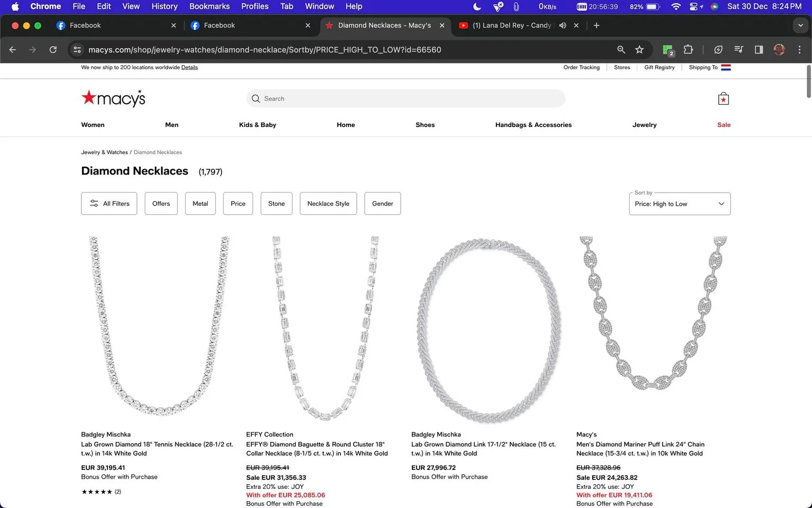
Task: Bookmark this page with the star icon
Action: [639, 50]
